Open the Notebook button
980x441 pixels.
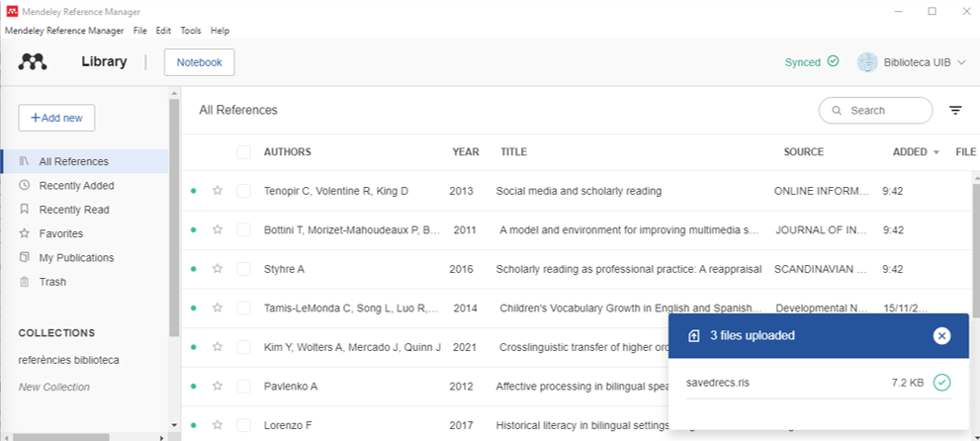(x=200, y=62)
